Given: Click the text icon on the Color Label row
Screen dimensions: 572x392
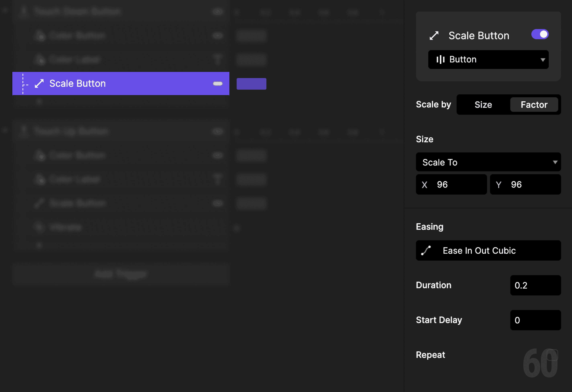Looking at the screenshot, I should point(218,59).
